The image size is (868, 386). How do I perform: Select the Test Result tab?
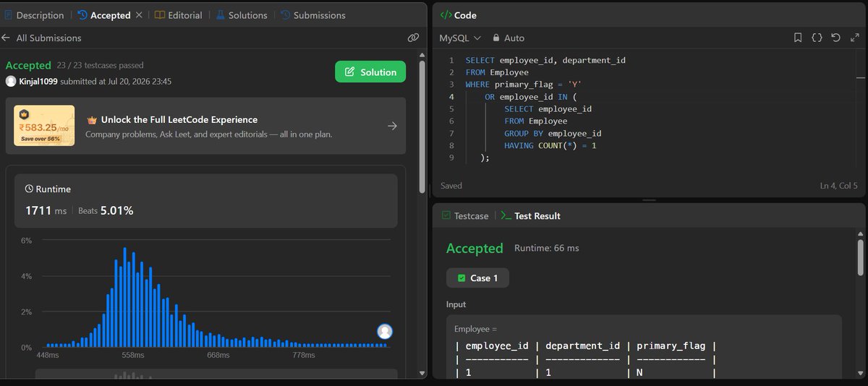530,215
